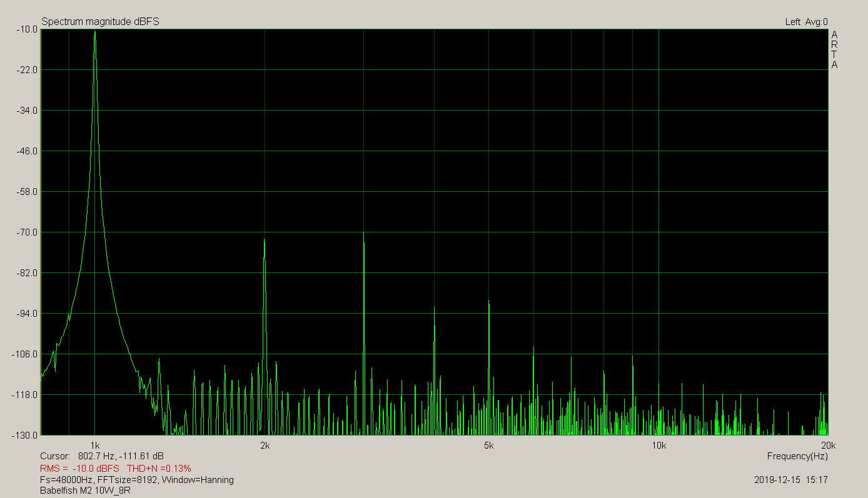Click the -82.0 y-axis value
Viewport: 868px width, 498px height.
(27, 273)
